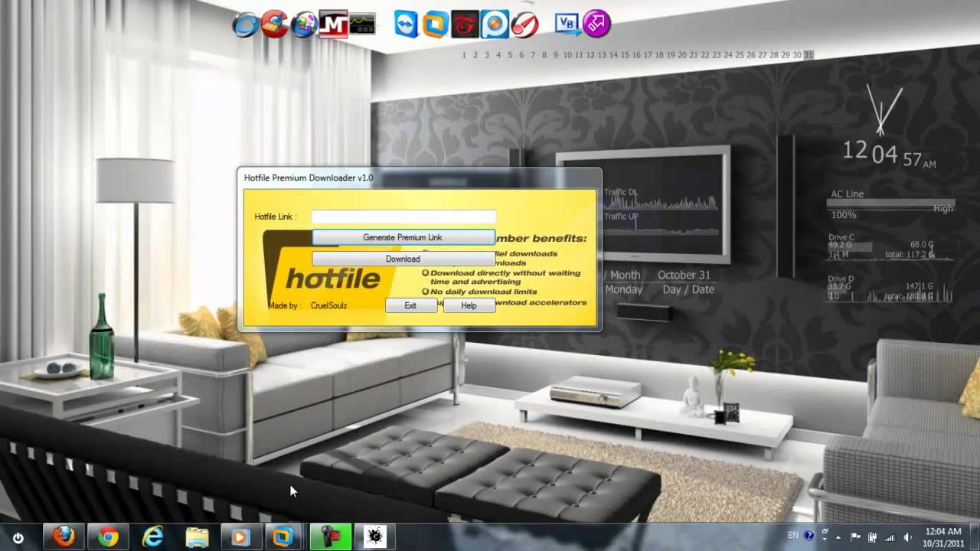The width and height of the screenshot is (980, 551).
Task: Launch TeamViewer from the top dock
Action: (x=407, y=24)
